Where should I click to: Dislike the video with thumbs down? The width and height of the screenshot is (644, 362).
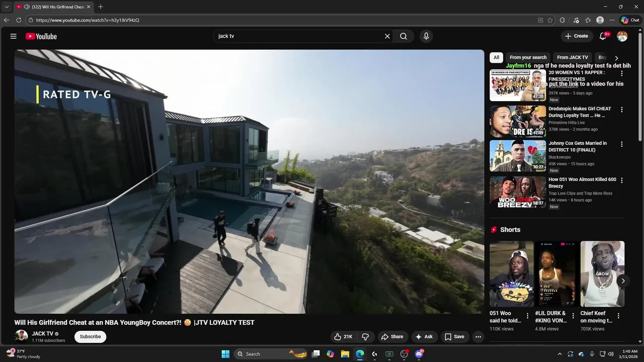pyautogui.click(x=366, y=337)
